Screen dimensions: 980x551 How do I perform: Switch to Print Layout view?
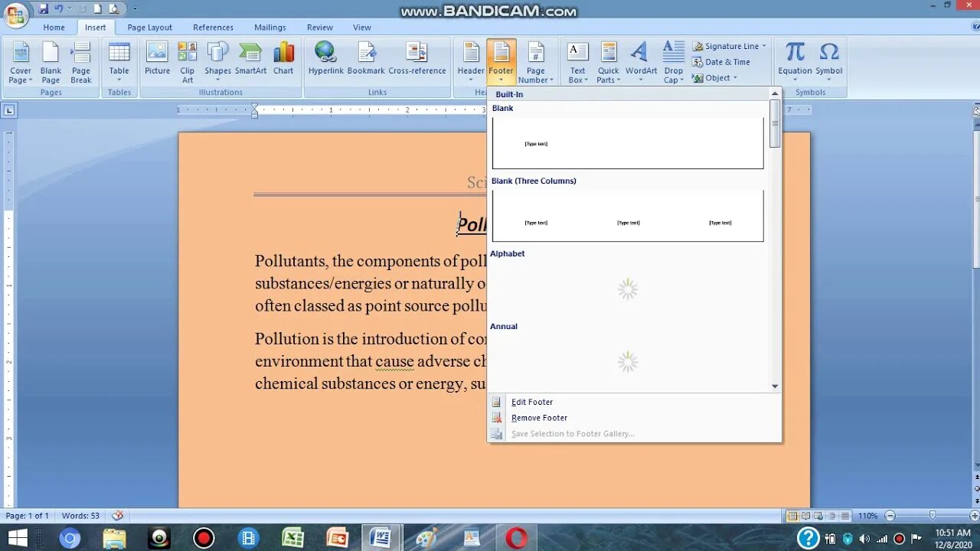pos(793,516)
